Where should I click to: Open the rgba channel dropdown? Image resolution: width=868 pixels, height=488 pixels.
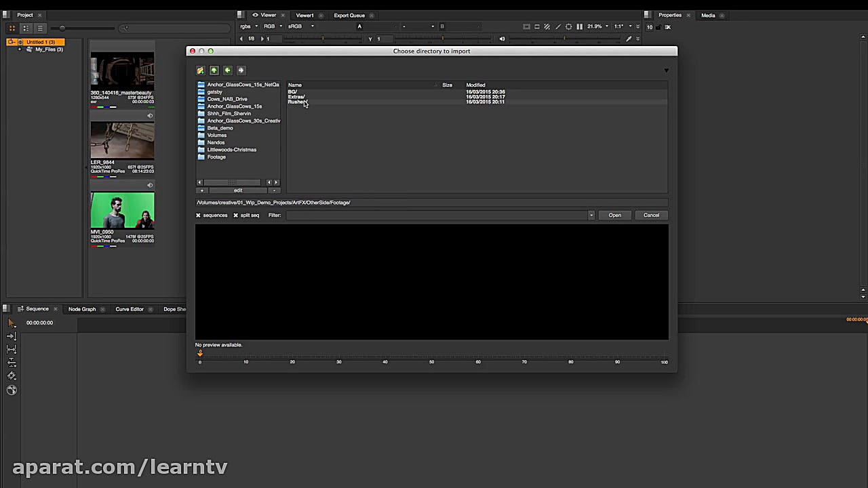(x=248, y=26)
